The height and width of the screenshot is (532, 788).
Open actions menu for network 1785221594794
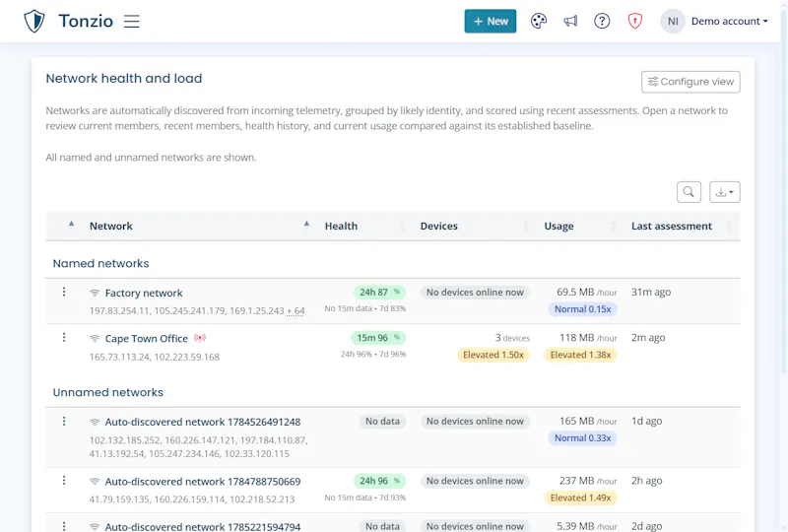point(64,526)
